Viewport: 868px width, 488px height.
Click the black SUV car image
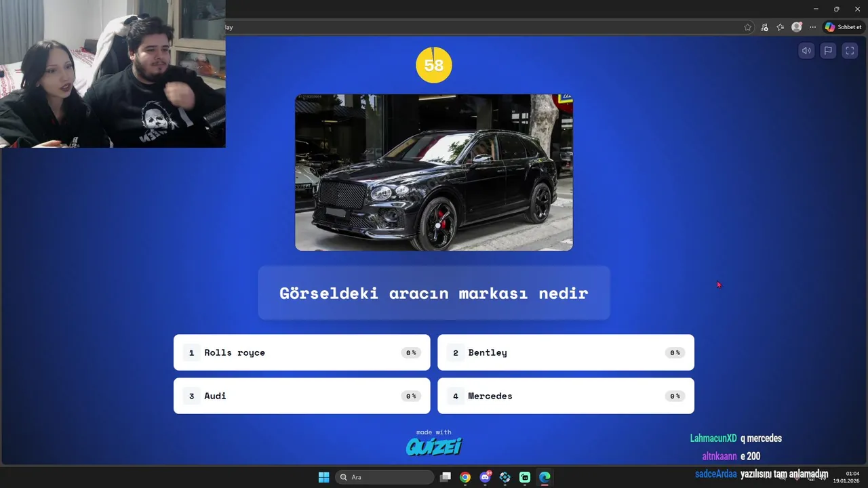pos(434,173)
